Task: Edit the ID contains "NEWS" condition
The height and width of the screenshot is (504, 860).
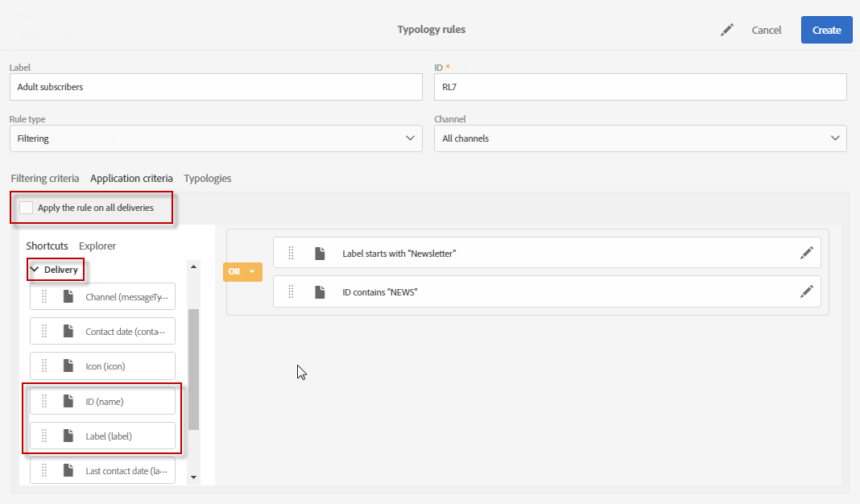Action: (806, 292)
